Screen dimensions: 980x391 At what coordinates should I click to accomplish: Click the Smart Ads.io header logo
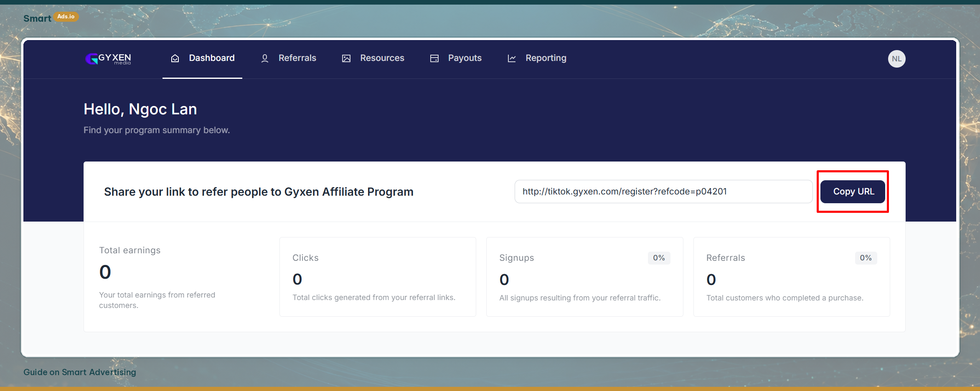[x=51, y=18]
